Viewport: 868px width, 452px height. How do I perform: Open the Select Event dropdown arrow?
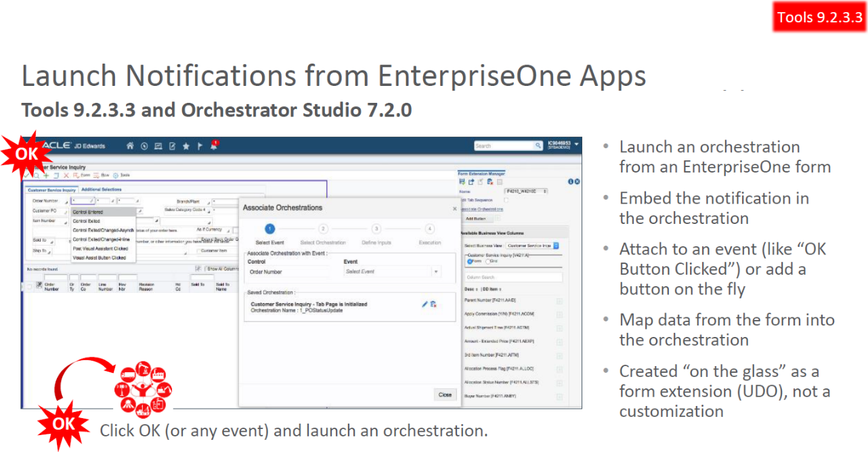click(x=435, y=271)
